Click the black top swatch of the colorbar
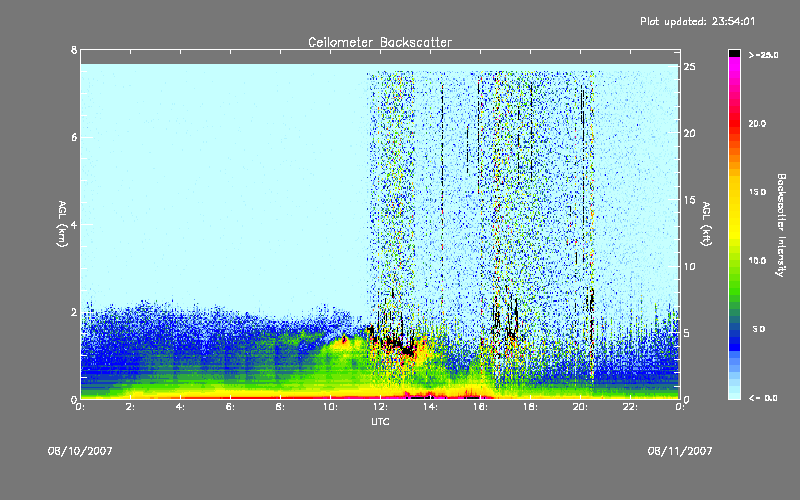Screen dimensions: 800x500 click(x=734, y=53)
